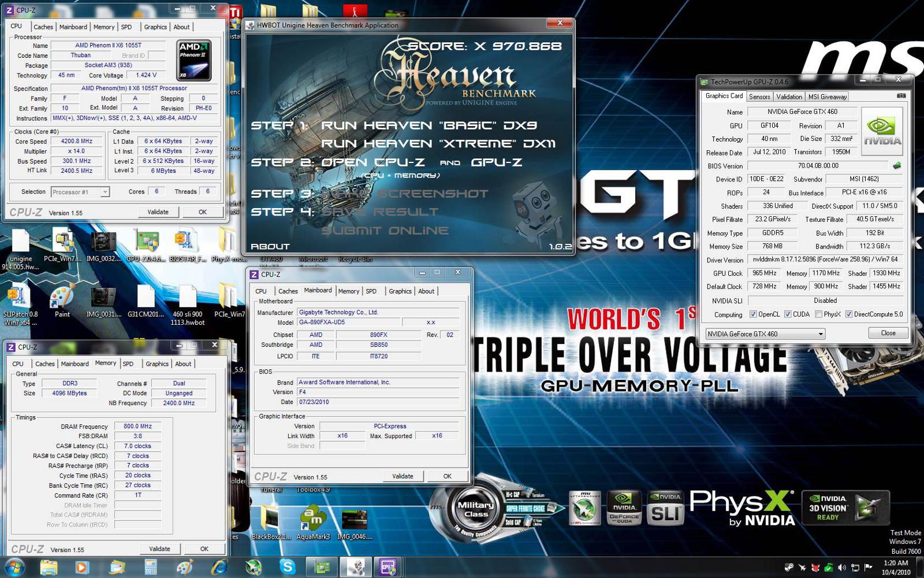Screen dimensions: 924x578
Task: Open the Processor #1 selection dropdown
Action: (80, 192)
